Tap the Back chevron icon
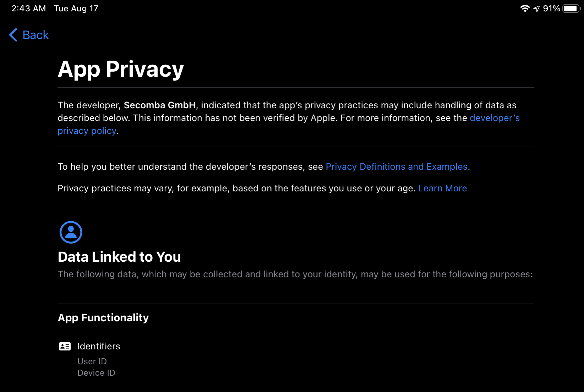 click(13, 35)
